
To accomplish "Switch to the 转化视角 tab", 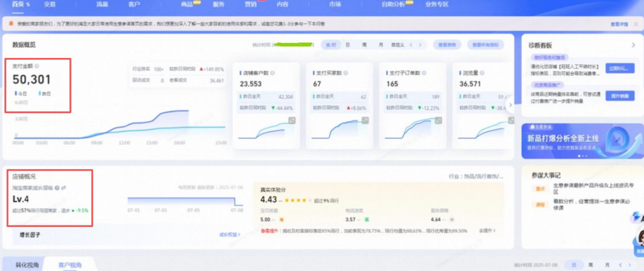I will [x=26, y=265].
